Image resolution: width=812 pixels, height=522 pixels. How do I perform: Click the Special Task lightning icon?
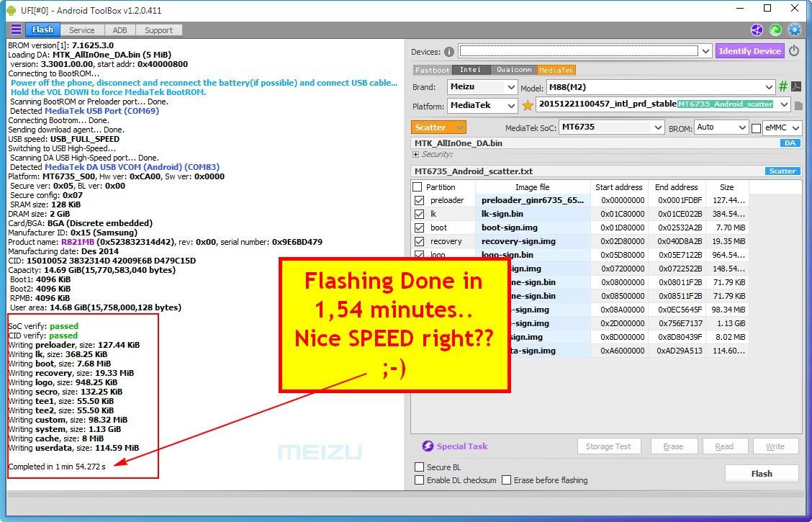point(427,446)
